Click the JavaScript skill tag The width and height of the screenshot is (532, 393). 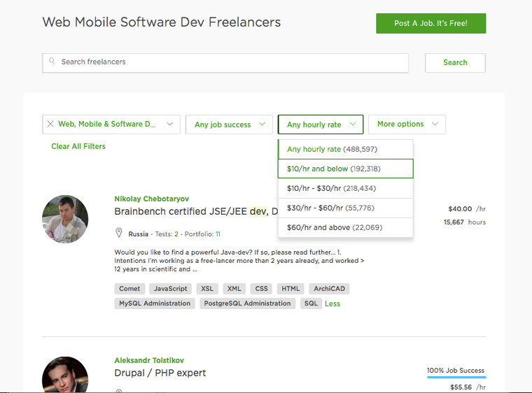[x=170, y=289]
